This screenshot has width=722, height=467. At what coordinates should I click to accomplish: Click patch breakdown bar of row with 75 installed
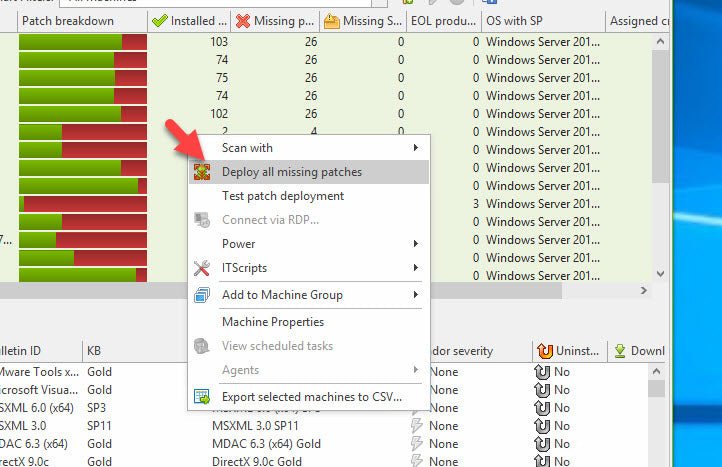tap(83, 78)
